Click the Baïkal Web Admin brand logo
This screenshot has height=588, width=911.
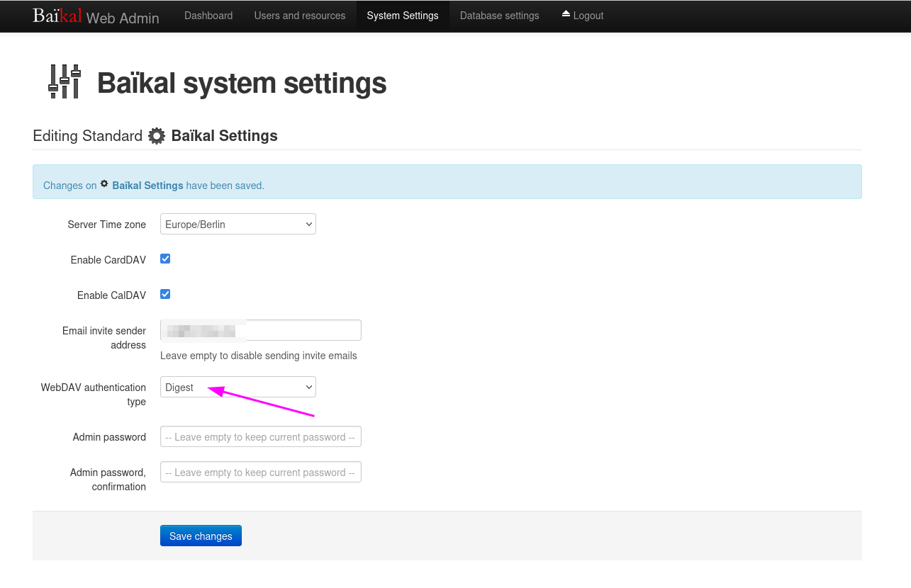click(x=96, y=16)
